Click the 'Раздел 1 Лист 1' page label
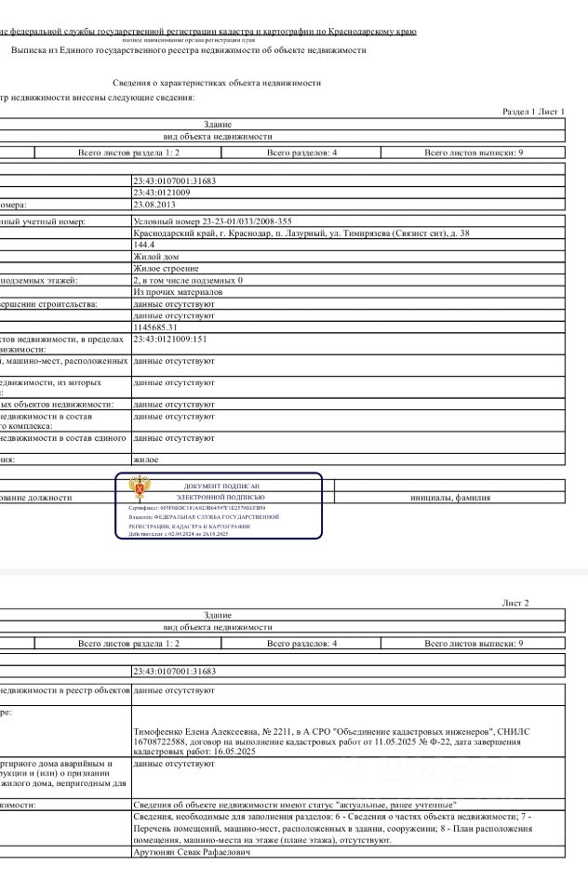The image size is (588, 893). (x=533, y=112)
